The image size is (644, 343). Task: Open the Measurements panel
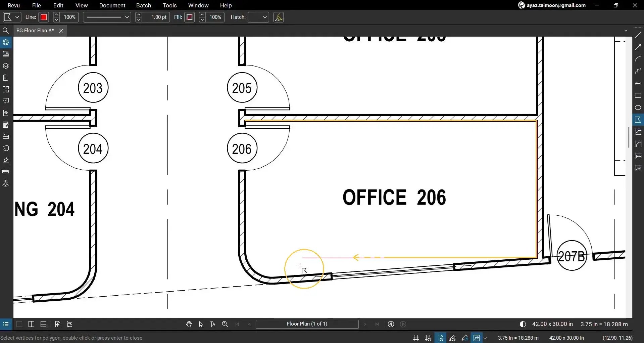(x=6, y=171)
